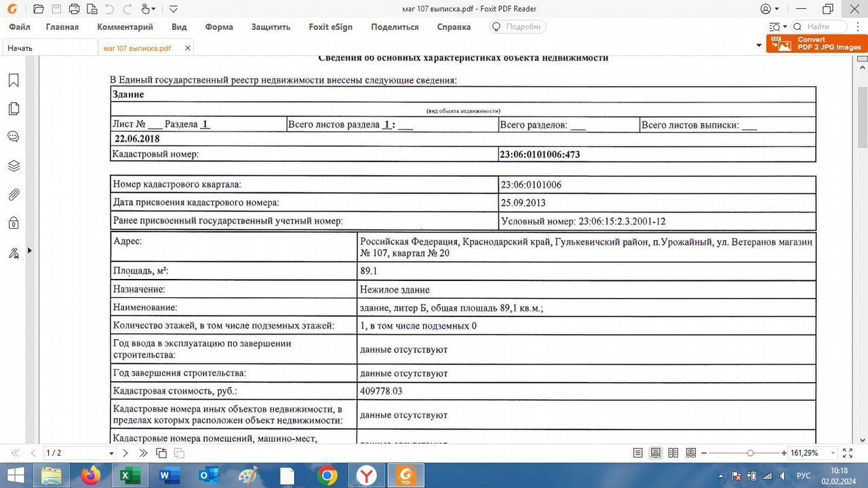
Task: Click the value 409778.03 in cost row
Action: tap(381, 392)
